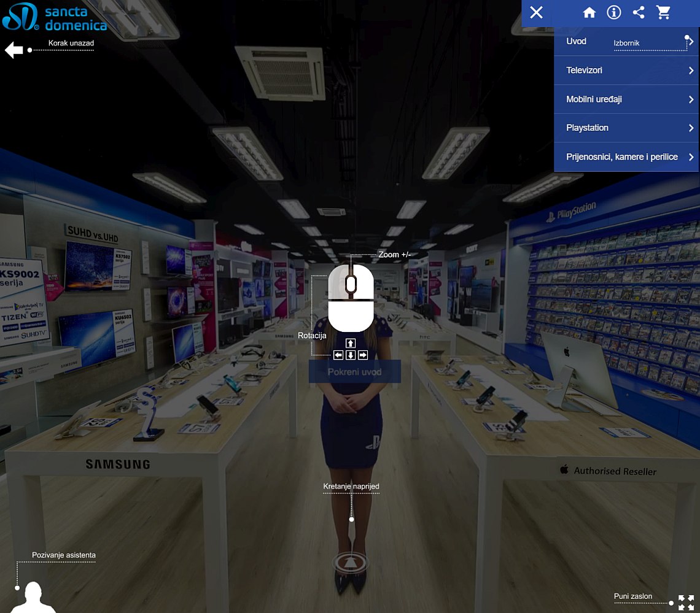Click the Puni zaslon label
Image resolution: width=700 pixels, height=613 pixels.
click(632, 596)
